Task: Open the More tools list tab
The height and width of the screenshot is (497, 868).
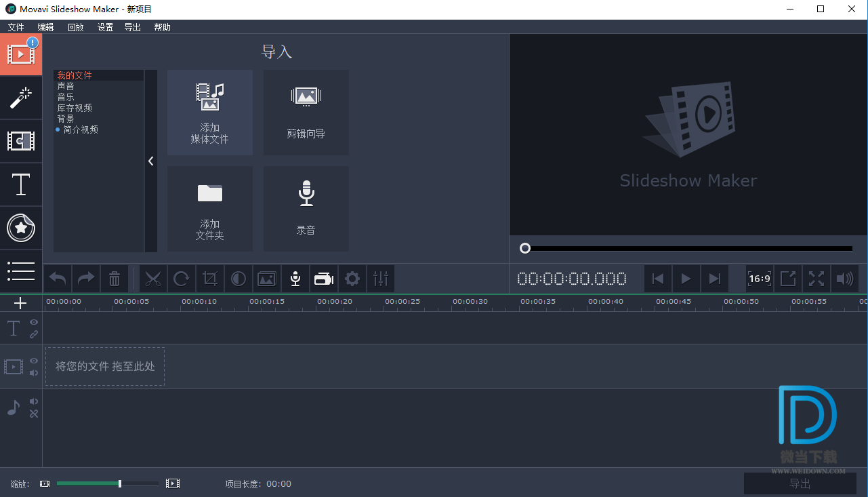Action: click(21, 271)
